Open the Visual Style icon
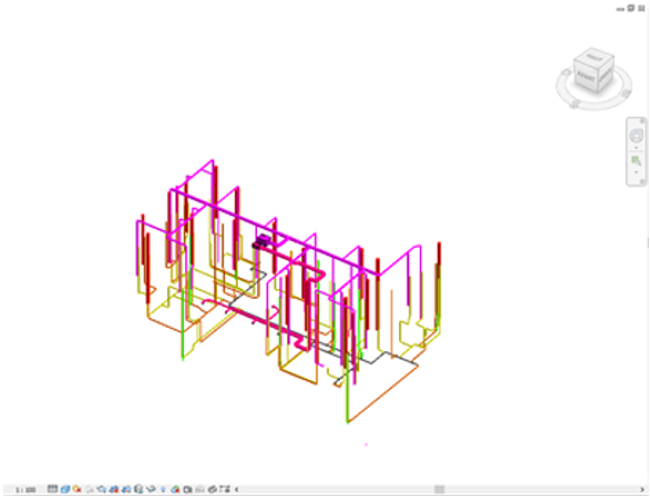Image resolution: width=650 pixels, height=496 pixels. pos(65,489)
